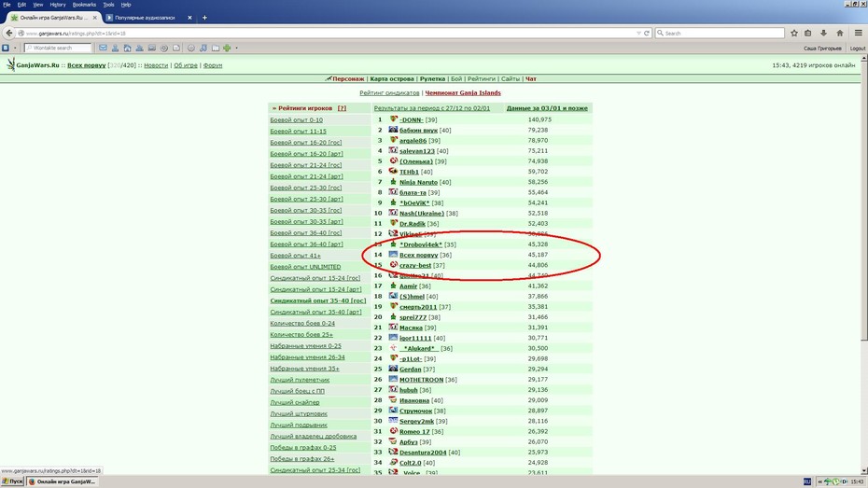Open the File menu
Screen dimensions: 868x488
coord(7,5)
